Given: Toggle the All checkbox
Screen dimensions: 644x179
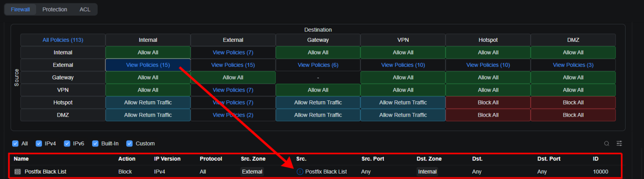Looking at the screenshot, I should pyautogui.click(x=16, y=143).
